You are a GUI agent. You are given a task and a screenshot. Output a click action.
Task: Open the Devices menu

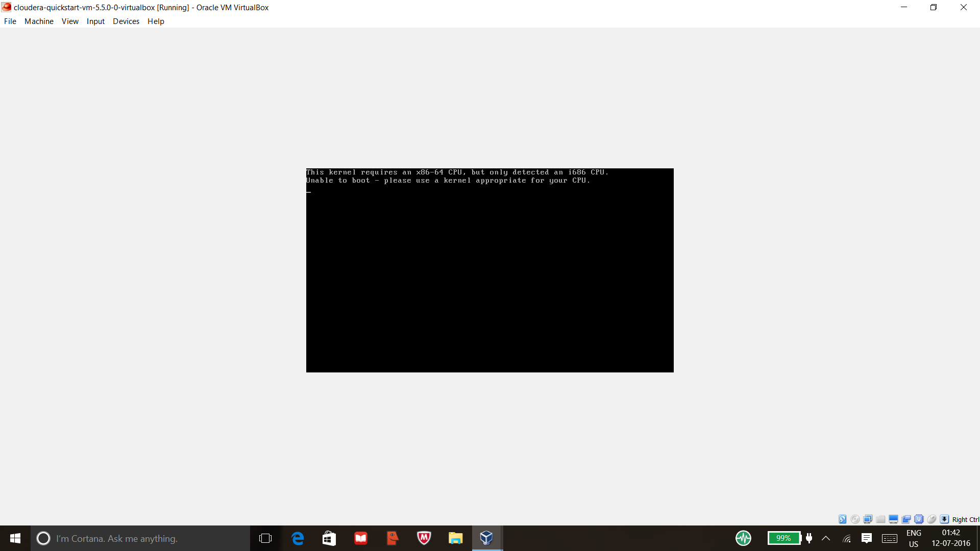tap(126, 21)
